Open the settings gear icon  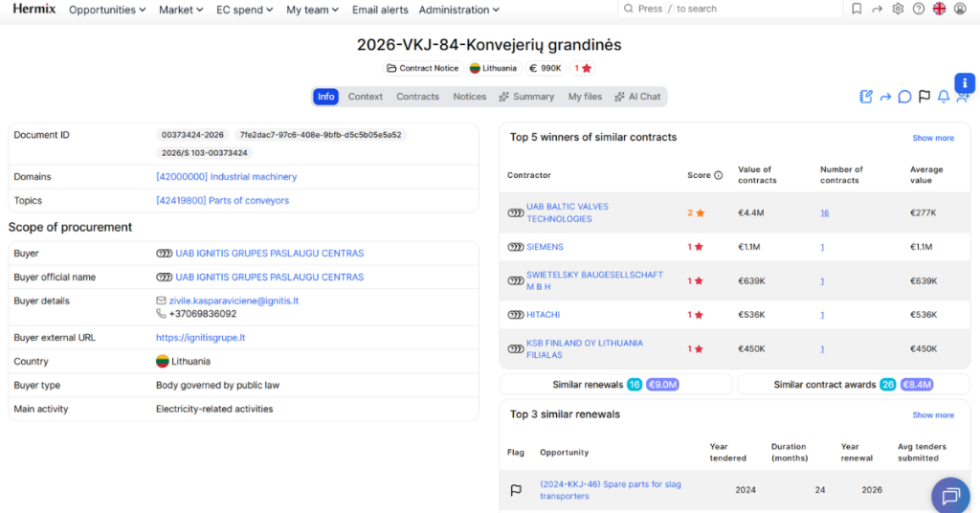coord(898,9)
